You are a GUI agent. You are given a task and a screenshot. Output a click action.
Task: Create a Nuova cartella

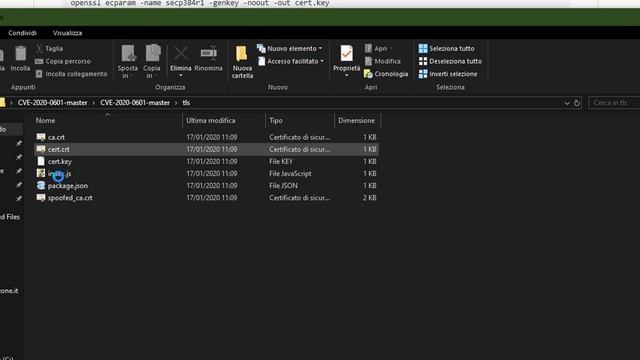242,62
